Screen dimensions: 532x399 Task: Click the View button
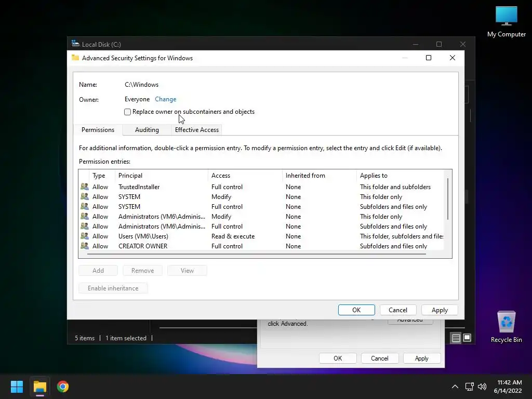[187, 270]
